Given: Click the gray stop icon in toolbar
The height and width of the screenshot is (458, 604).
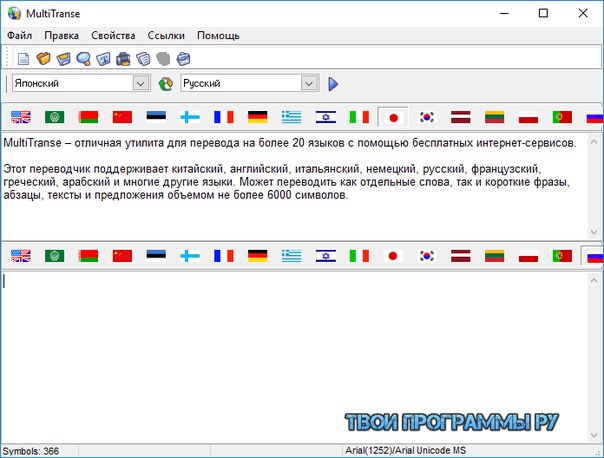Looking at the screenshot, I should point(163,59).
